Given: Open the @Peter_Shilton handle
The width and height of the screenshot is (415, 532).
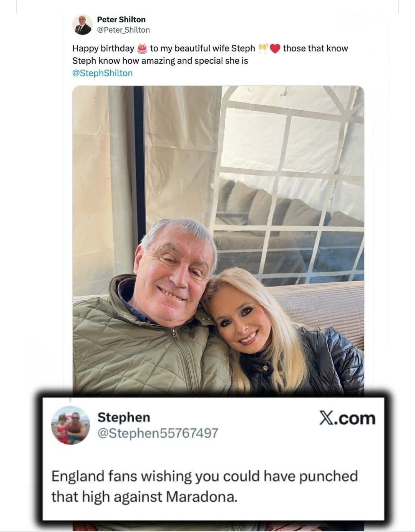Looking at the screenshot, I should pos(123,30).
